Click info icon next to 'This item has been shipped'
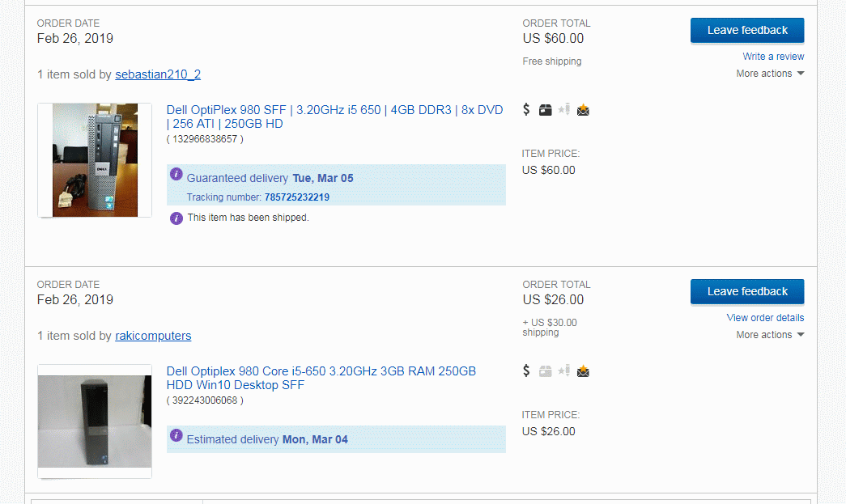The height and width of the screenshot is (504, 846). [176, 218]
